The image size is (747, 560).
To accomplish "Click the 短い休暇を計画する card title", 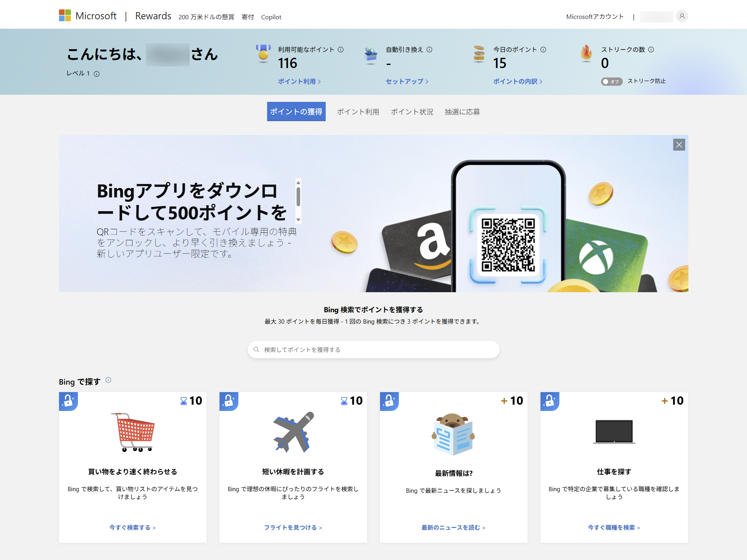I will pyautogui.click(x=293, y=472).
